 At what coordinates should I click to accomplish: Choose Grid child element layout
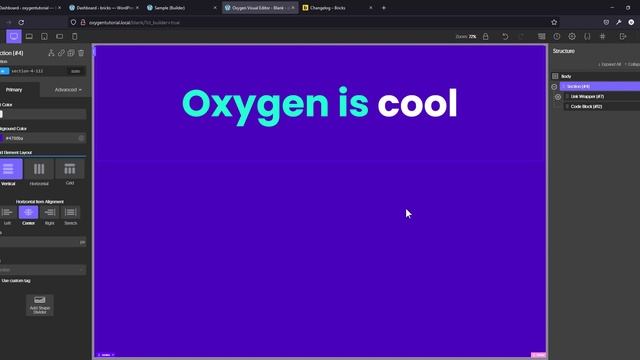coord(70,169)
